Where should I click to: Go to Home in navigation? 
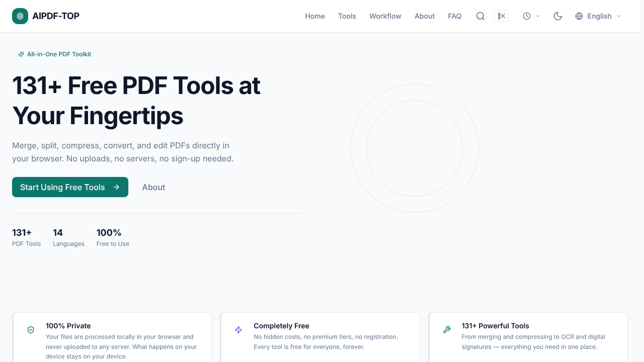click(315, 16)
